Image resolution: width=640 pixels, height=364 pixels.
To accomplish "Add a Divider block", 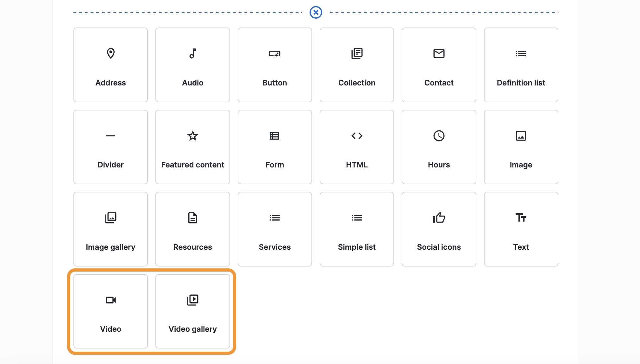I will click(x=110, y=147).
